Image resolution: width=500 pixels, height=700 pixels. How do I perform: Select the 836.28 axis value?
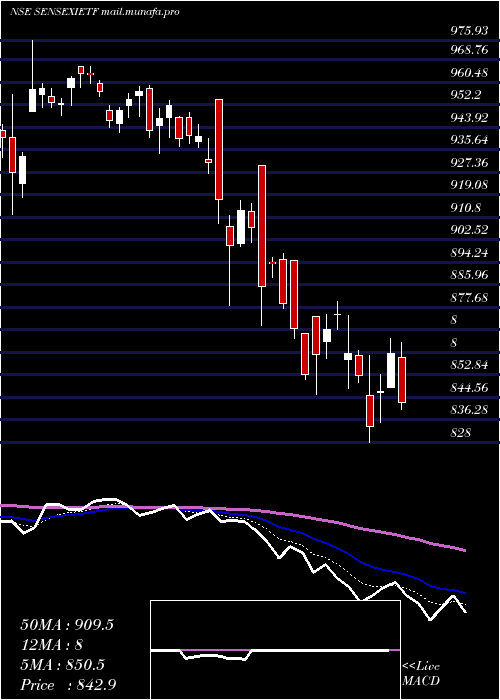pos(468,410)
